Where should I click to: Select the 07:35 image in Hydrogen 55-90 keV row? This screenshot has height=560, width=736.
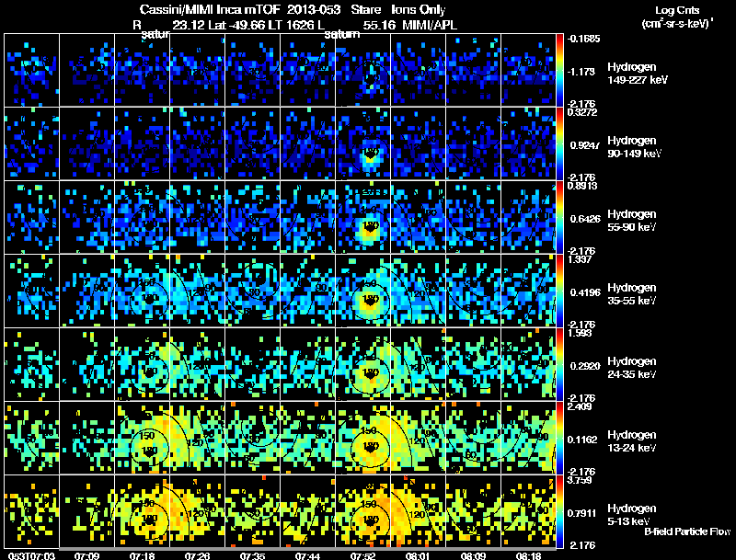coord(252,217)
